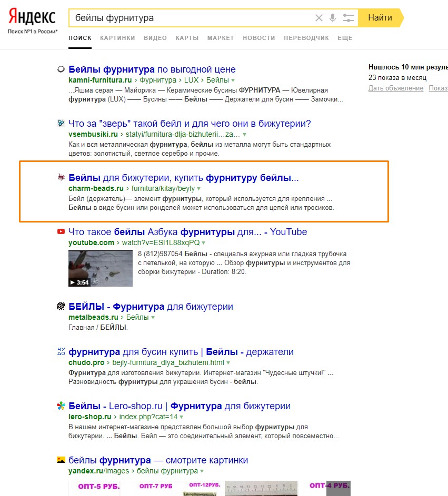Play the YouTube video thumbnail 3:54

[101, 268]
